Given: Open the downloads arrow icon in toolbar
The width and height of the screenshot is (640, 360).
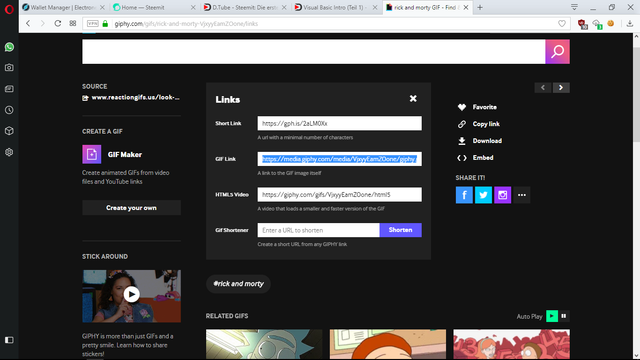Looking at the screenshot, I should click(x=630, y=24).
